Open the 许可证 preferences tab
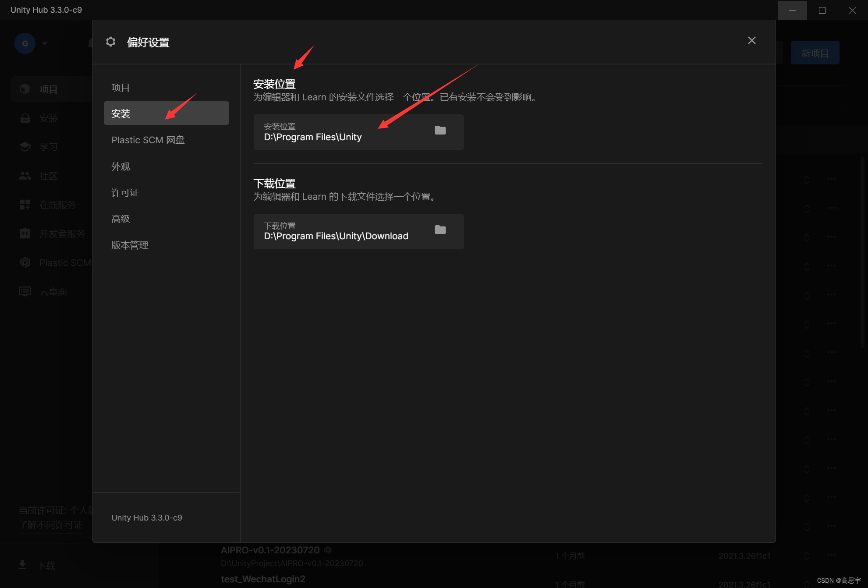This screenshot has width=868, height=588. click(167, 193)
